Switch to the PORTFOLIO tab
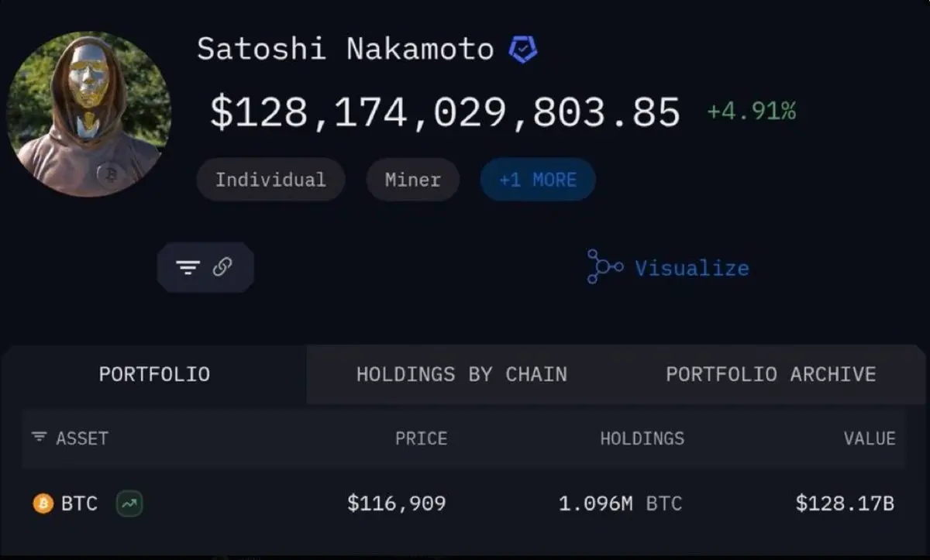Viewport: 930px width, 560px height. click(x=154, y=374)
